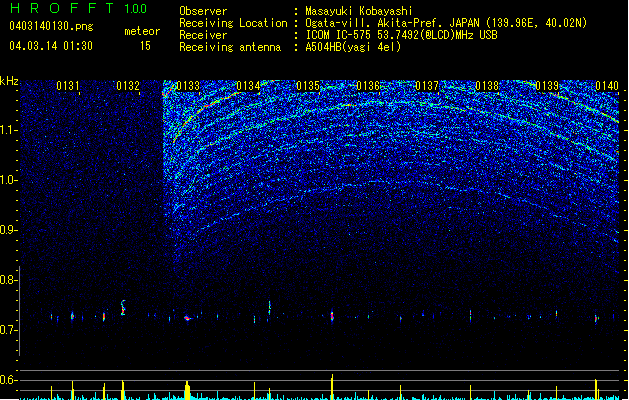This screenshot has height=400, width=629.
Task: Click the 0140 time marker
Action: click(x=607, y=86)
